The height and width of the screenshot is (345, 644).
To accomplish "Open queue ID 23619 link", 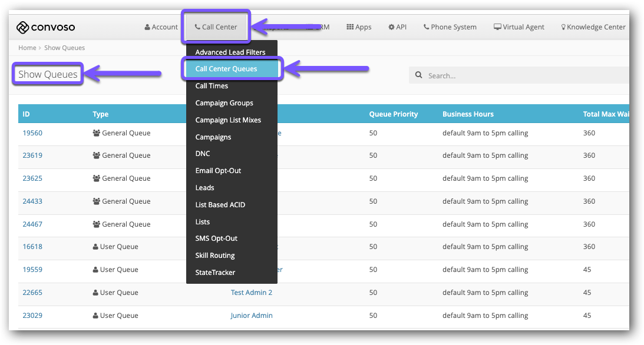I will [32, 155].
